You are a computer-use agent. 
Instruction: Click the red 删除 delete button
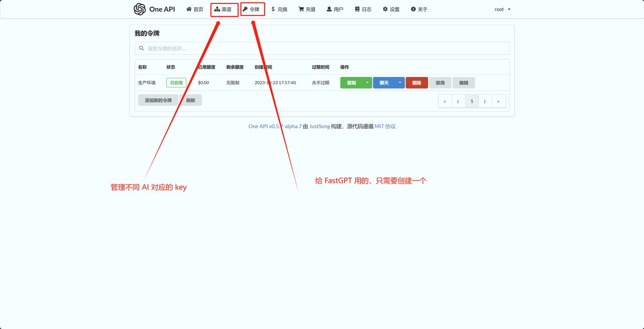[x=417, y=83]
